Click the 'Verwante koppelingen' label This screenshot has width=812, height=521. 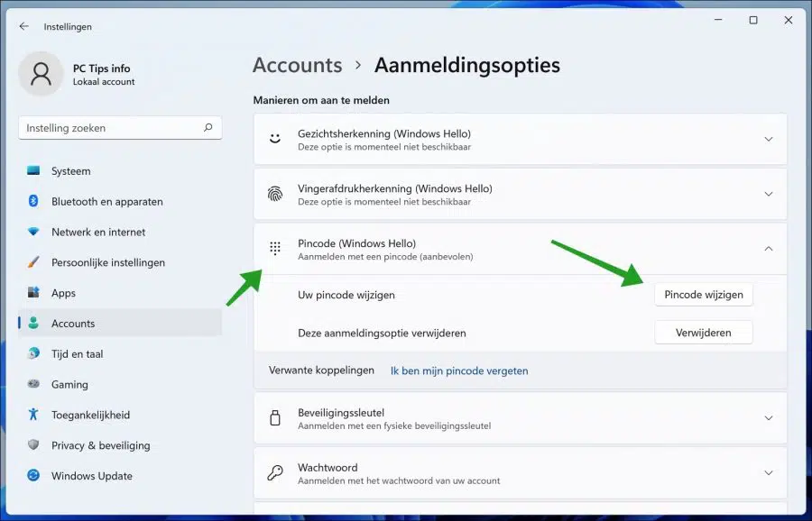click(x=321, y=370)
